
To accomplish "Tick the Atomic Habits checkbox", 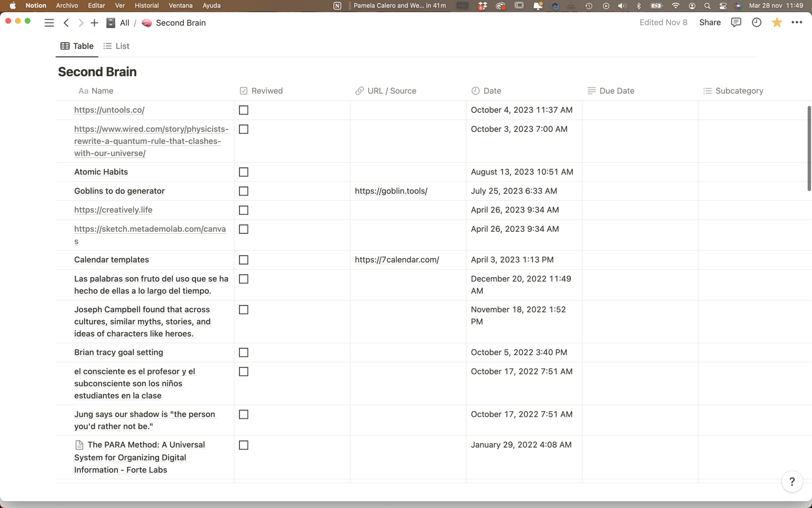I will click(x=244, y=172).
